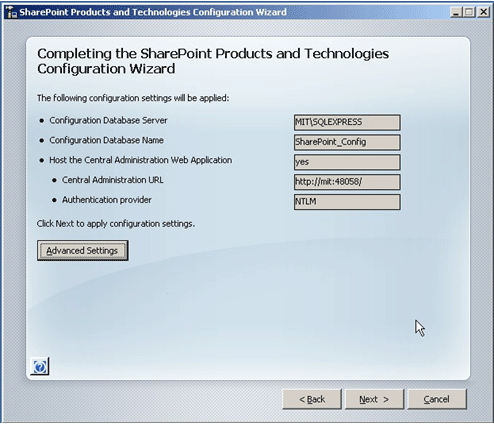The image size is (494, 424).
Task: Click 'Host the Central Administration Web Application' text
Action: 141,160
